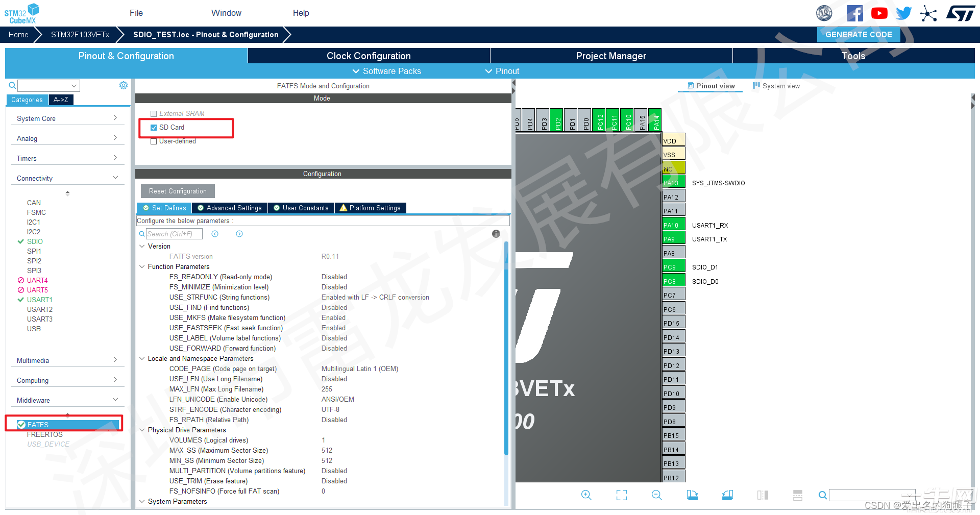
Task: Click the ST logo icon
Action: click(x=960, y=13)
